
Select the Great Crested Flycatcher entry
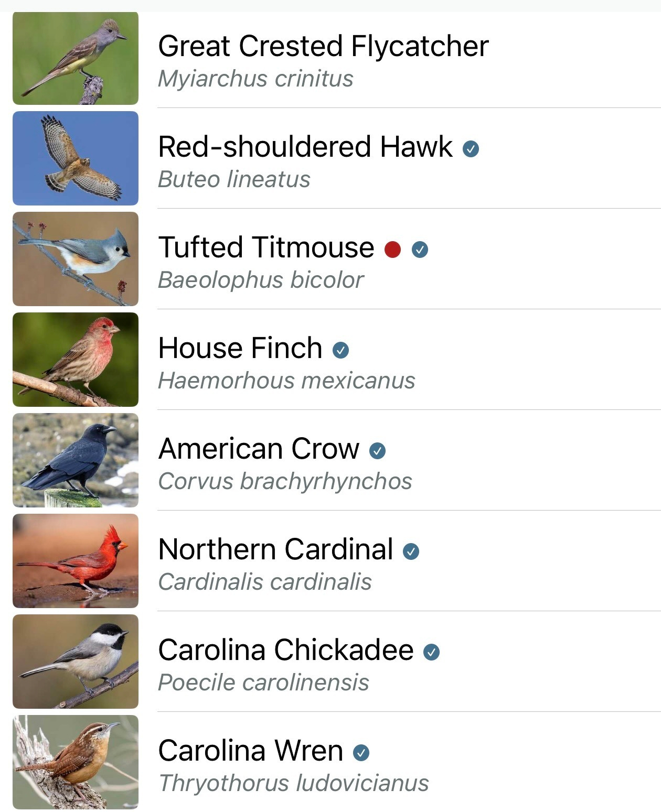click(x=337, y=59)
